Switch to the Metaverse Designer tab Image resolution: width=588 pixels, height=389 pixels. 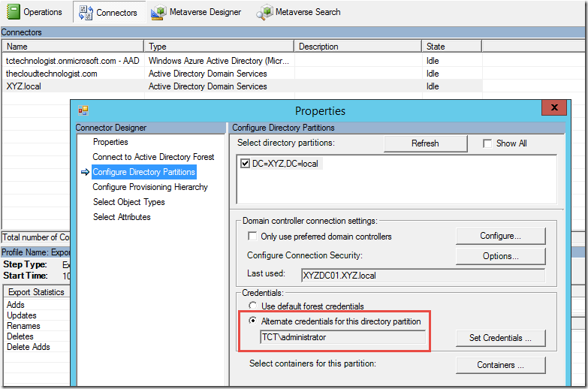[x=197, y=12]
